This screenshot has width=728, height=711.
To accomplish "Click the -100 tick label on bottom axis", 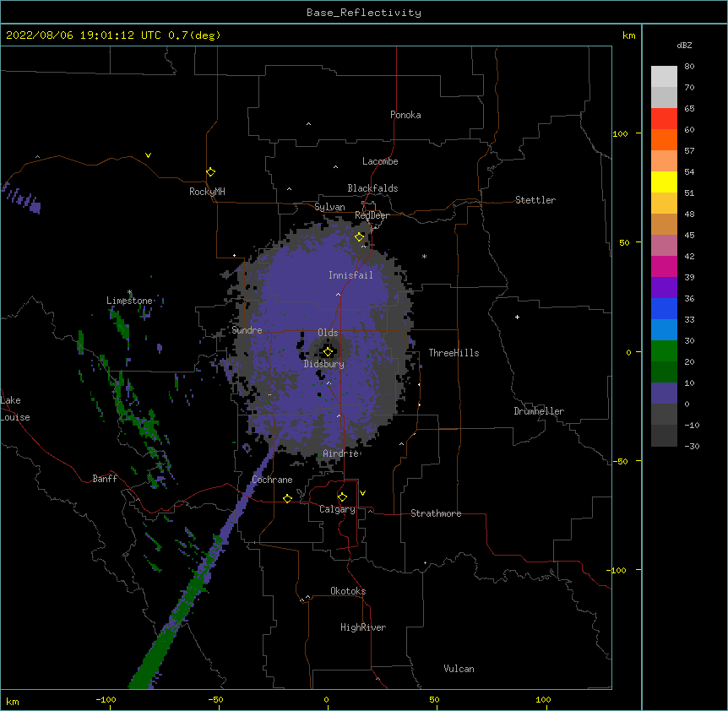I will 106,699.
